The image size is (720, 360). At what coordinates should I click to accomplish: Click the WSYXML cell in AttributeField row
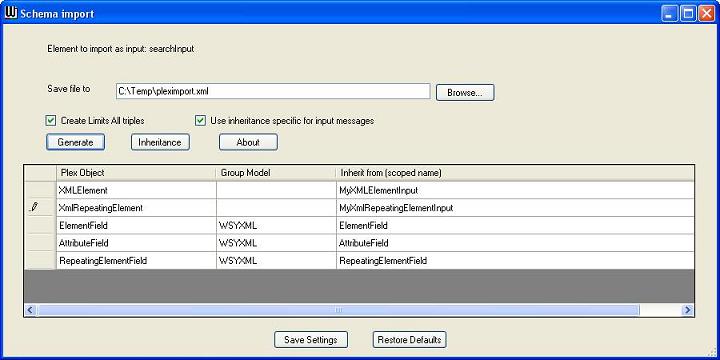coord(276,243)
